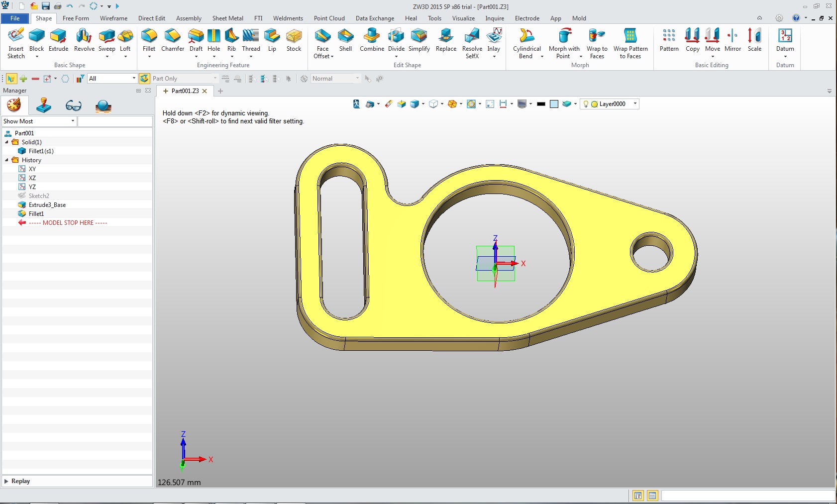This screenshot has width=837, height=504.
Task: Open the Scale tool
Action: click(754, 40)
